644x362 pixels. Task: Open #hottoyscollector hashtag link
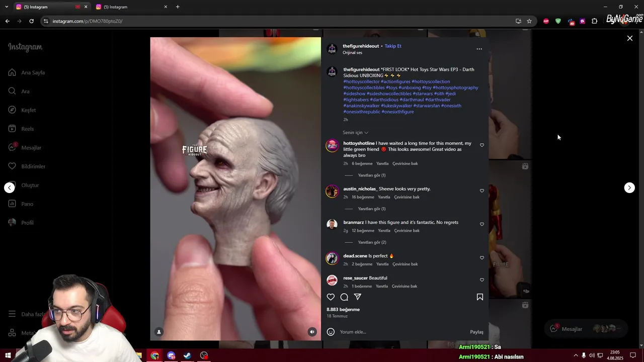click(x=361, y=81)
